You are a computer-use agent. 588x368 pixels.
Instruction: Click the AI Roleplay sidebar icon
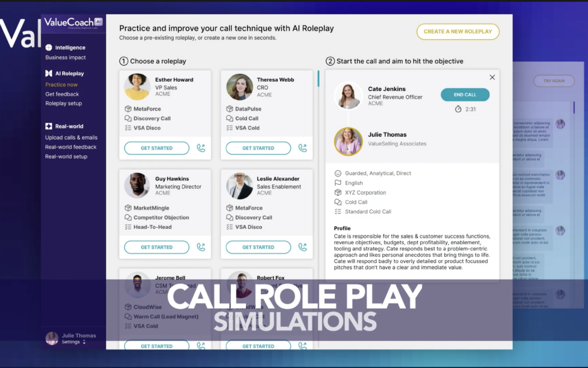pos(49,73)
